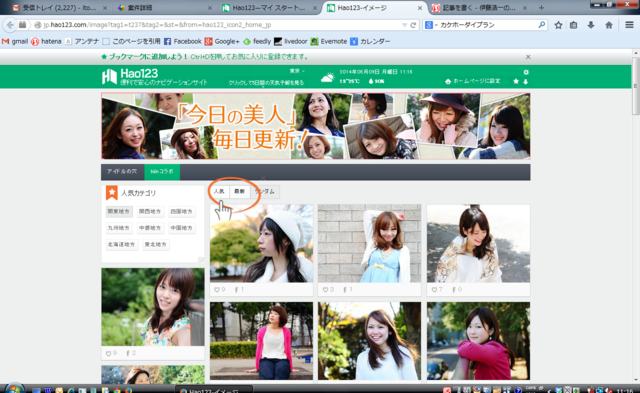The height and width of the screenshot is (393, 640).
Task: Filter by 九州地方 category
Action: click(119, 228)
